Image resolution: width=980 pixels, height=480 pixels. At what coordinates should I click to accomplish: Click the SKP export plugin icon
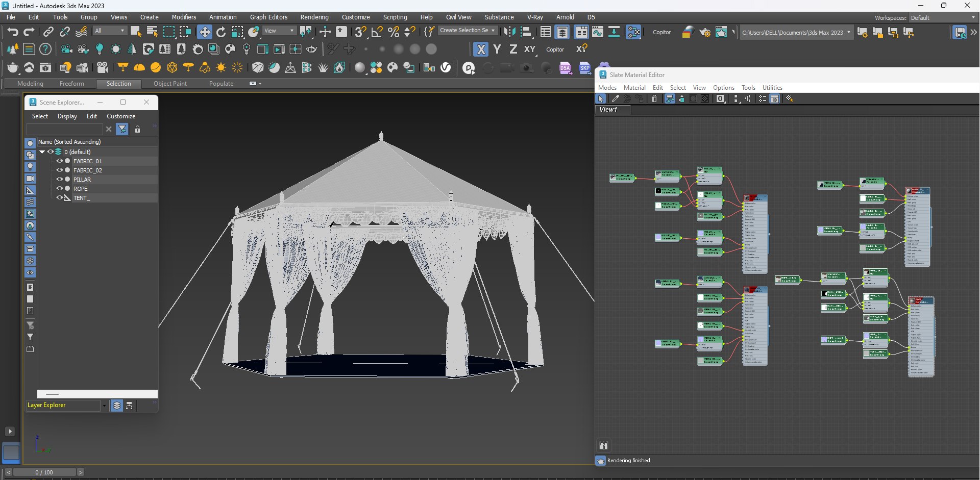[x=585, y=68]
